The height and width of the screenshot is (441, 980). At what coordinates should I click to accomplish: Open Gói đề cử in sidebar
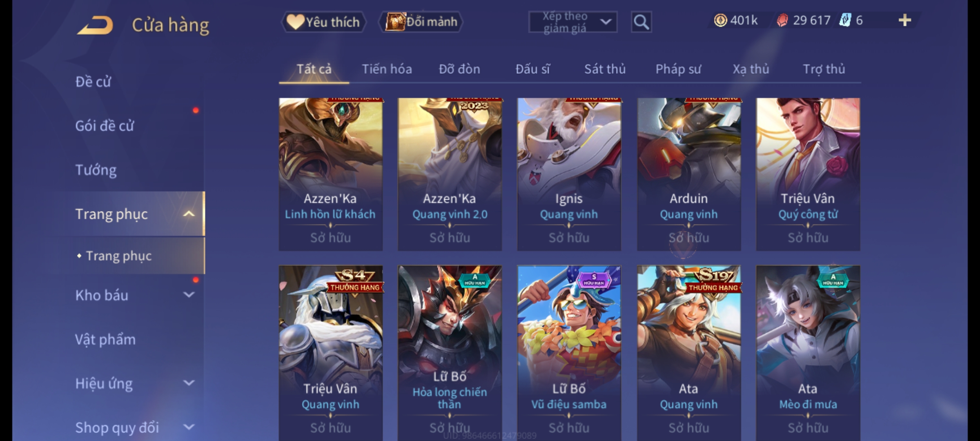[105, 126]
